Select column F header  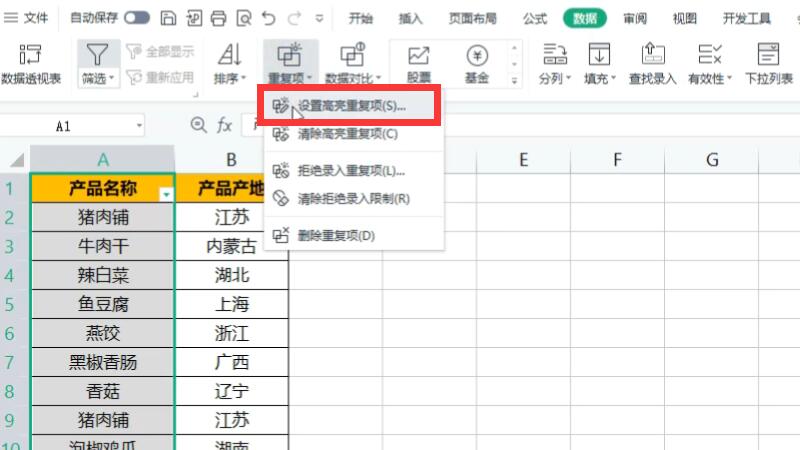tap(617, 159)
